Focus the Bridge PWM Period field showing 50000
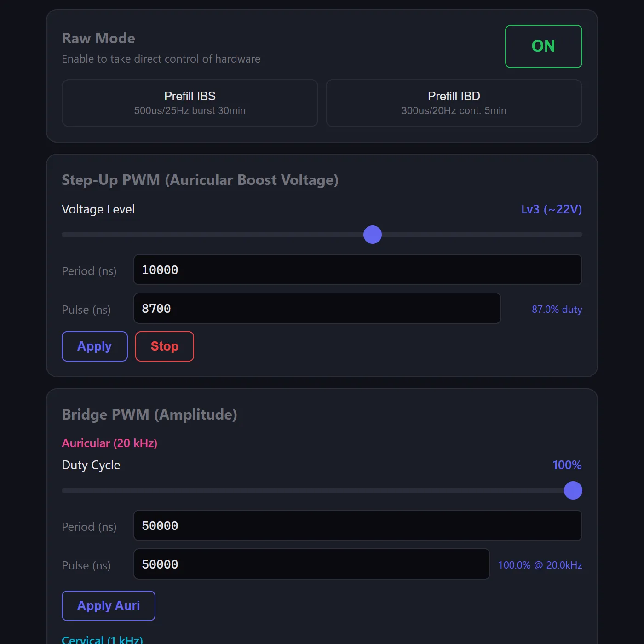The width and height of the screenshot is (644, 644). 357,526
